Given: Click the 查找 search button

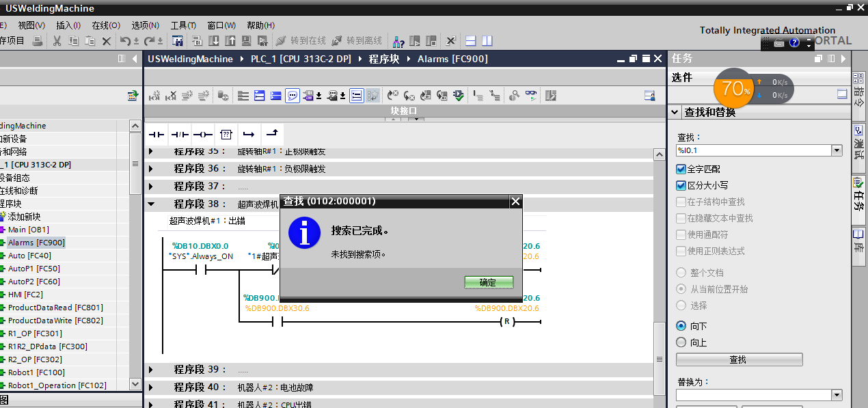Looking at the screenshot, I should point(739,359).
